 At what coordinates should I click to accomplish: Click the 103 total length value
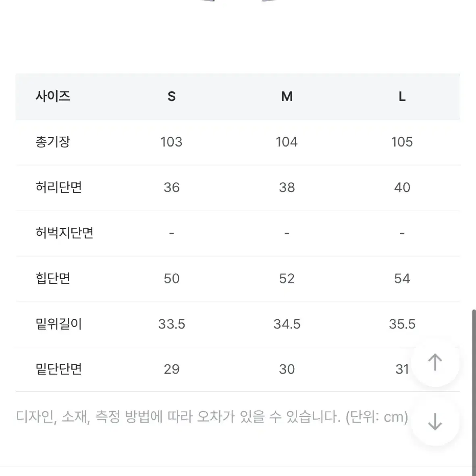tap(172, 142)
